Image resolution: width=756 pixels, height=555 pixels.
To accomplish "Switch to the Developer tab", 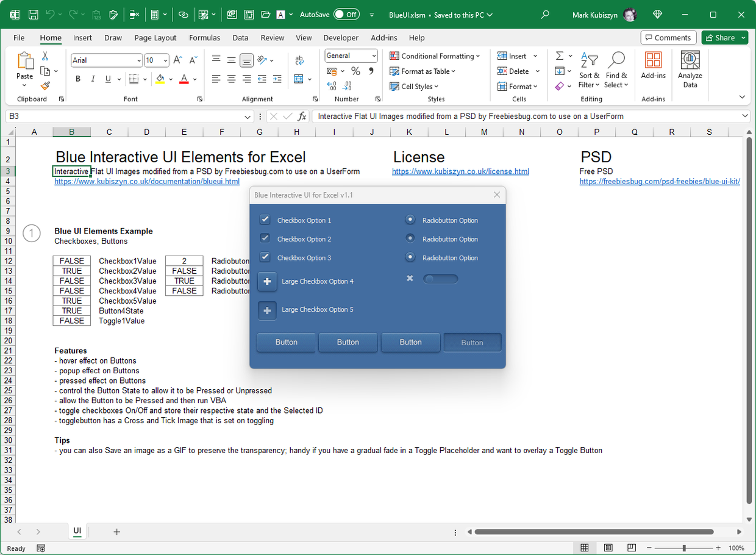I will [x=341, y=38].
